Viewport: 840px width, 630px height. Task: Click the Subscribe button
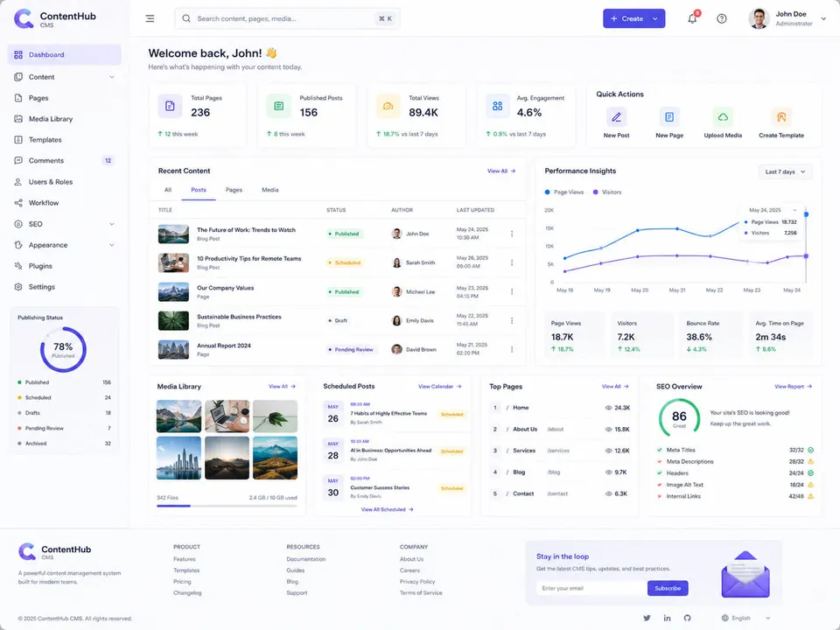click(668, 588)
